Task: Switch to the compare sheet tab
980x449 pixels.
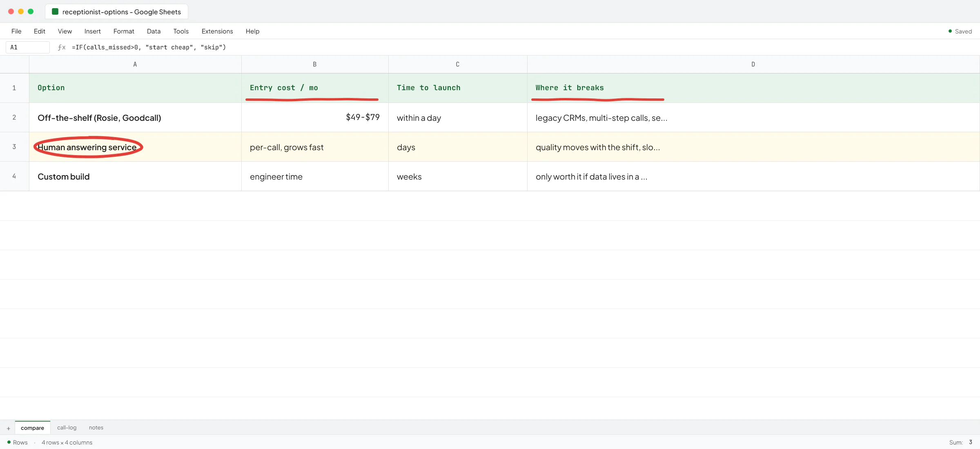Action: pos(33,428)
